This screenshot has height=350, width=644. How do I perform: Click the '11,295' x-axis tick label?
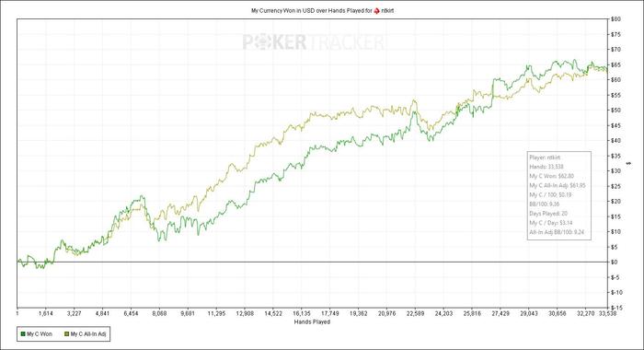pyautogui.click(x=216, y=314)
